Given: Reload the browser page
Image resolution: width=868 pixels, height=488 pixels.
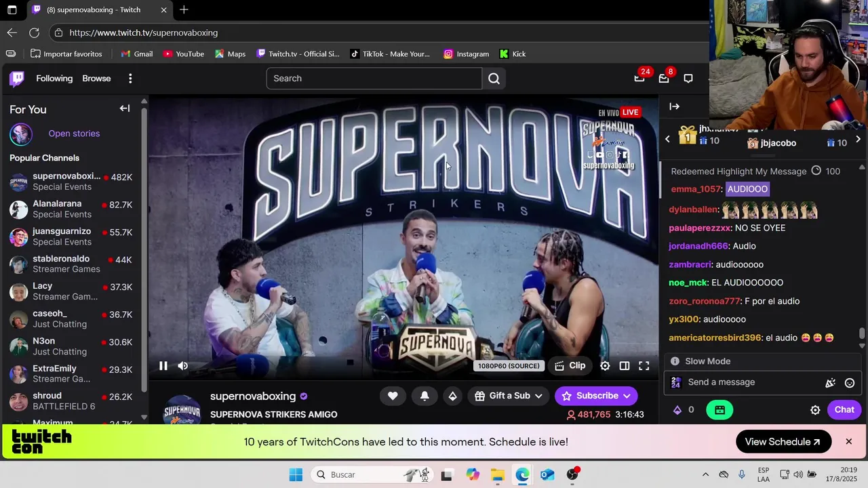Looking at the screenshot, I should click(x=34, y=33).
